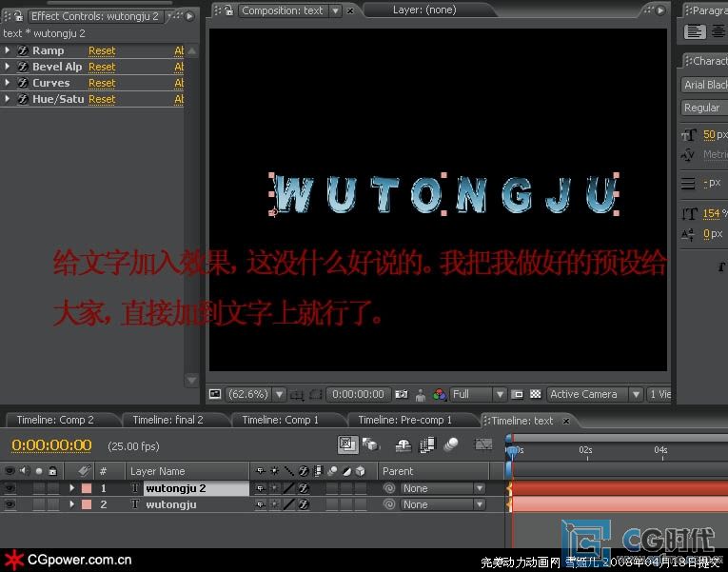Toggle the transparency grid icon
The width and height of the screenshot is (728, 572).
pyautogui.click(x=536, y=394)
